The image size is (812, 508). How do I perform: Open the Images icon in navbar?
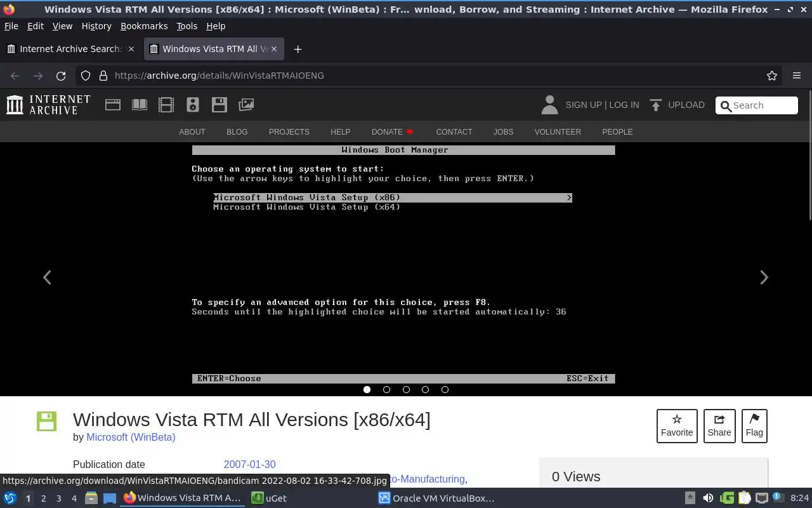246,105
